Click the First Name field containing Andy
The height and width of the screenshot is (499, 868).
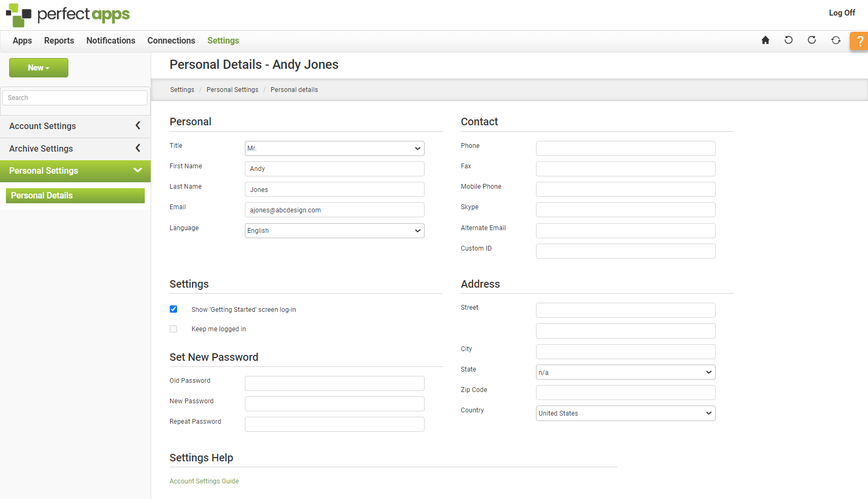[335, 169]
